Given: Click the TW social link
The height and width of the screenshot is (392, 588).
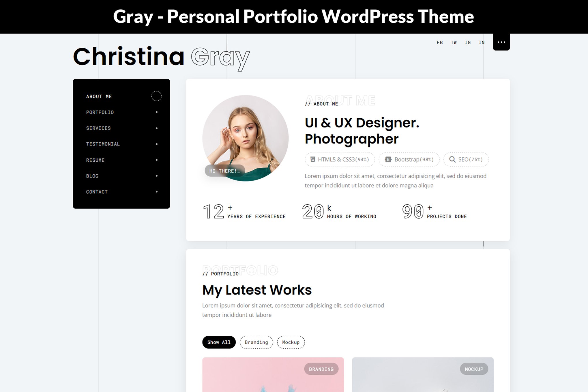Looking at the screenshot, I should tap(454, 43).
